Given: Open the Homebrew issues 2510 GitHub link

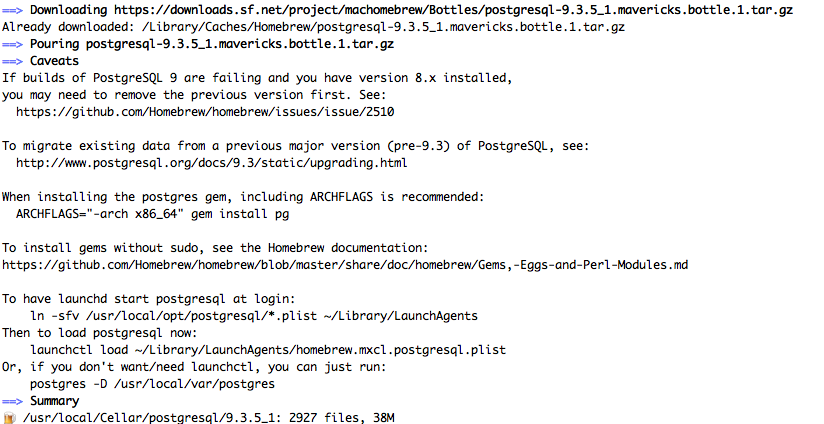Looking at the screenshot, I should pyautogui.click(x=205, y=112).
